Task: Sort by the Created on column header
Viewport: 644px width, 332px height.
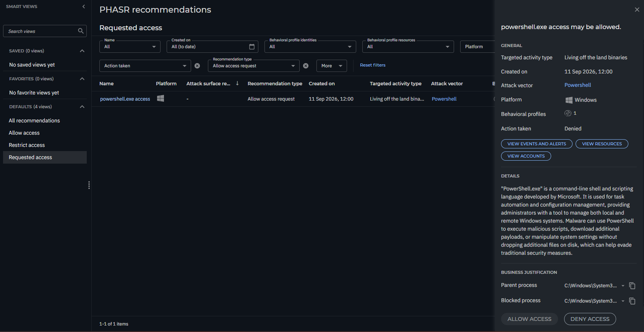Action: coord(322,83)
